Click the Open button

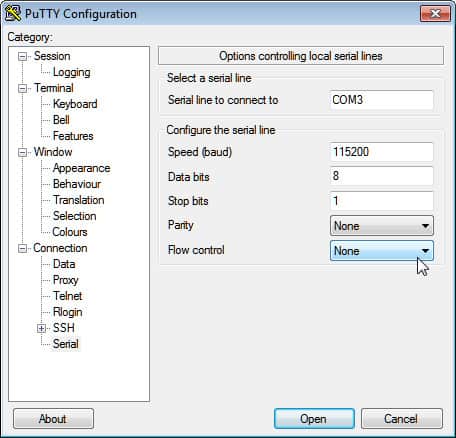[314, 419]
